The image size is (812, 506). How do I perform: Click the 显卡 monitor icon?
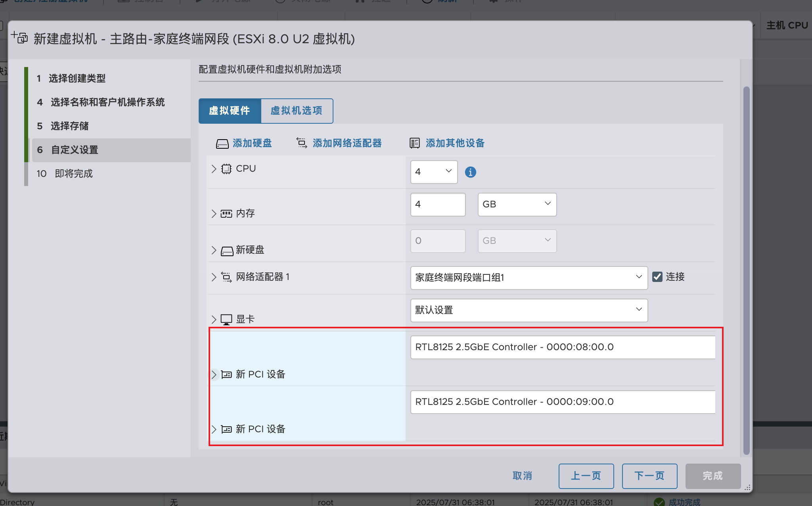click(x=226, y=320)
